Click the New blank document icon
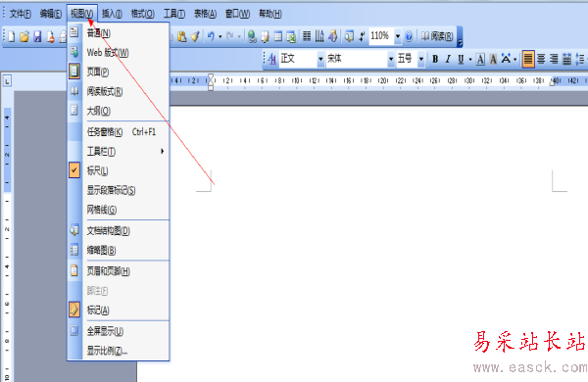 11,36
